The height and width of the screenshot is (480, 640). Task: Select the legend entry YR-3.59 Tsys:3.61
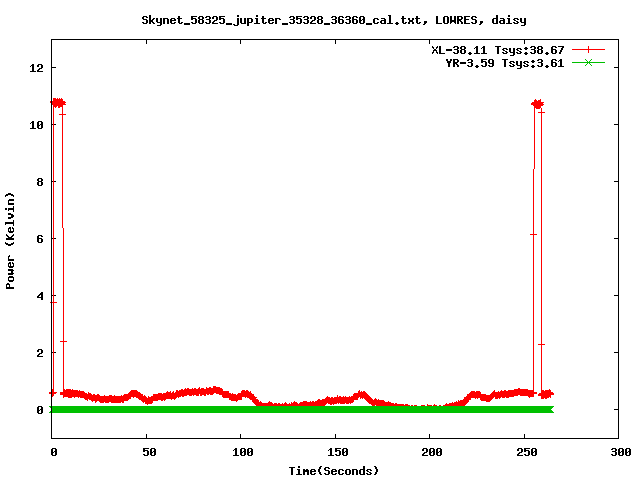(x=504, y=63)
